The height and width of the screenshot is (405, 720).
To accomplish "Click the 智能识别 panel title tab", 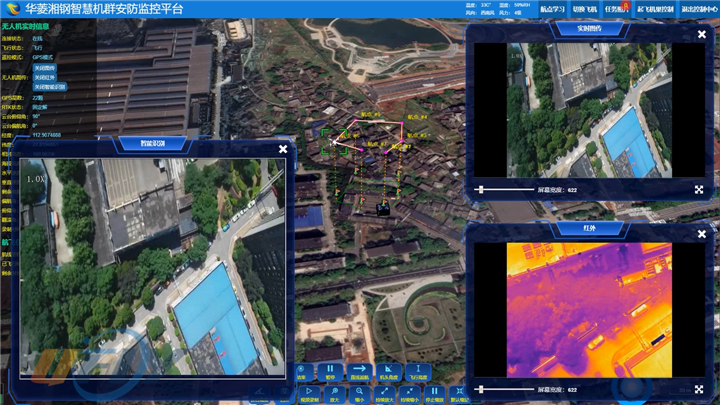I will (152, 144).
